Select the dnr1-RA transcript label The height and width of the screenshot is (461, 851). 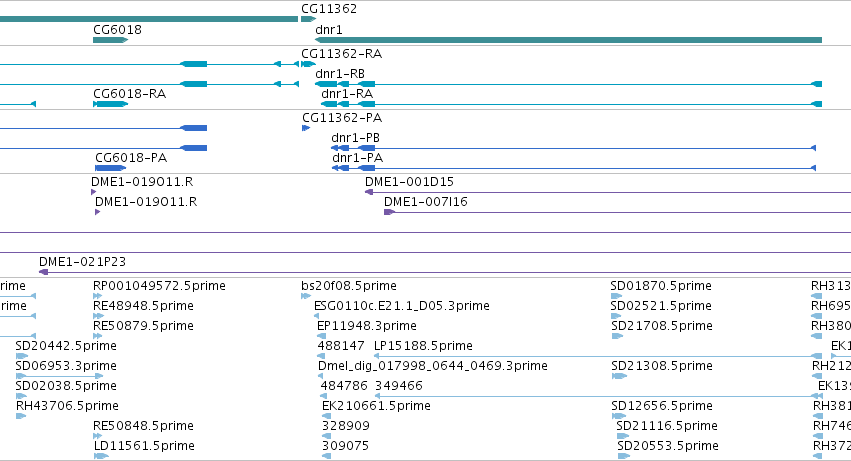[x=347, y=94]
